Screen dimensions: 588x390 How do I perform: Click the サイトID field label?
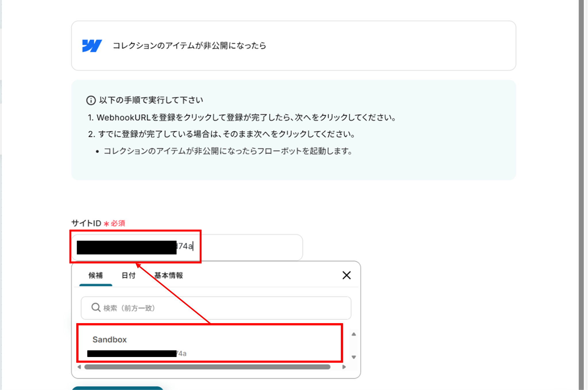(x=86, y=223)
